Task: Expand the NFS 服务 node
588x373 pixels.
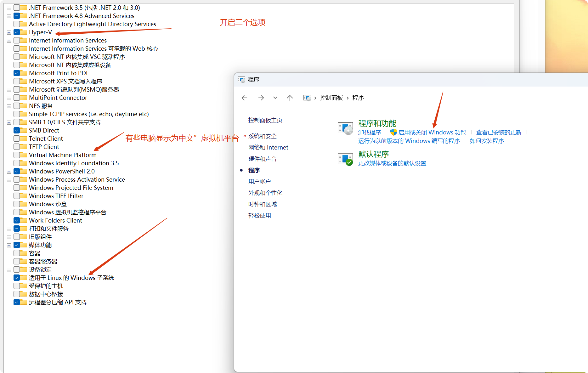Action: [x=9, y=106]
